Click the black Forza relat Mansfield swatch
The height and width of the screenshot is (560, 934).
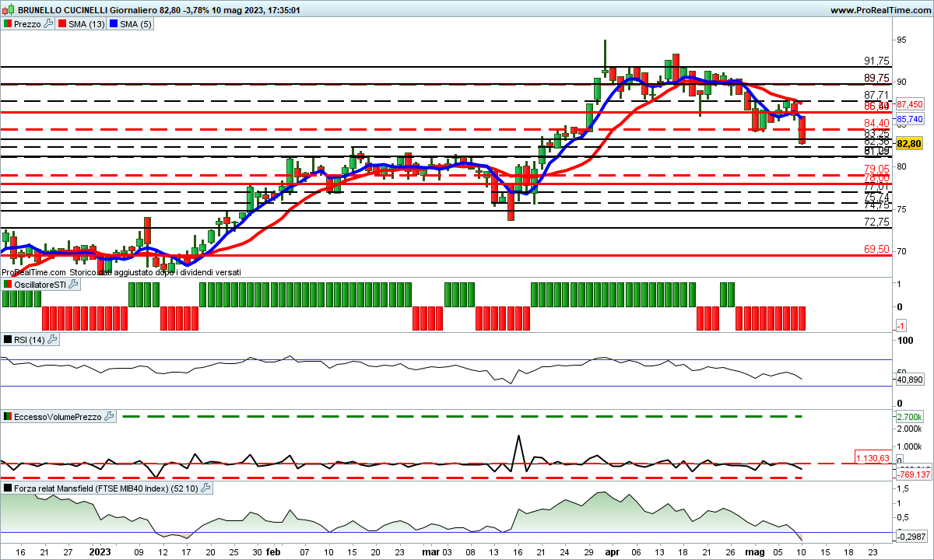coord(7,488)
